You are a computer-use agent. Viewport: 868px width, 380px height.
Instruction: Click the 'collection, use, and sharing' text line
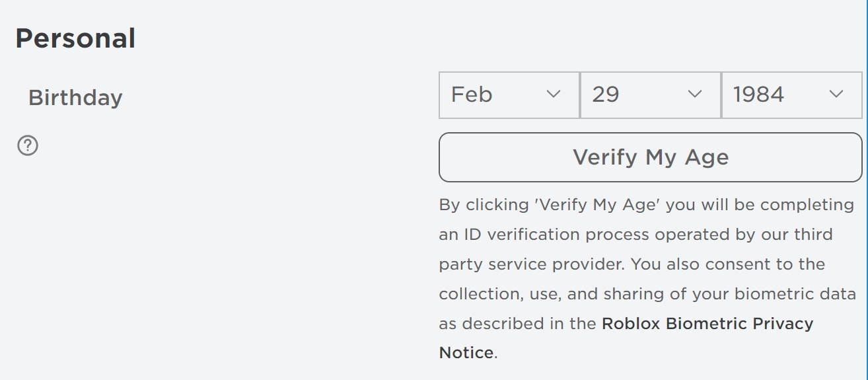[x=647, y=294]
